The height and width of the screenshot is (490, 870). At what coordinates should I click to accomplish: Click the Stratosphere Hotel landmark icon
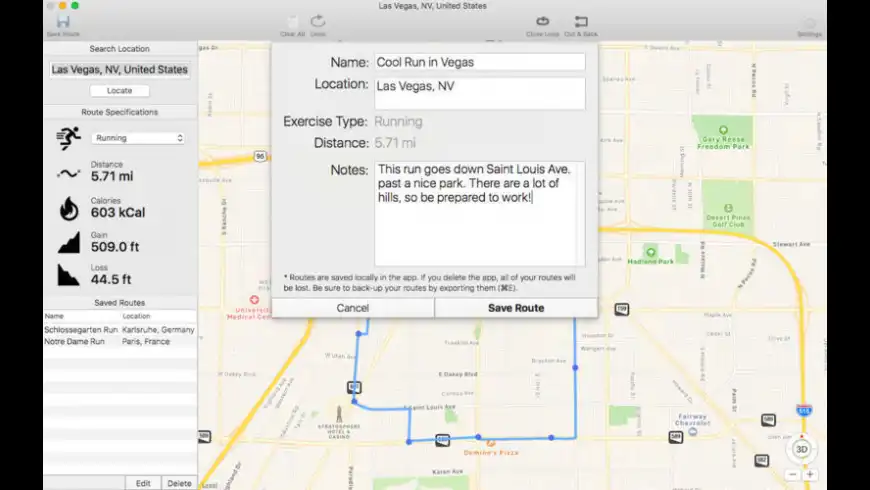pyautogui.click(x=339, y=414)
